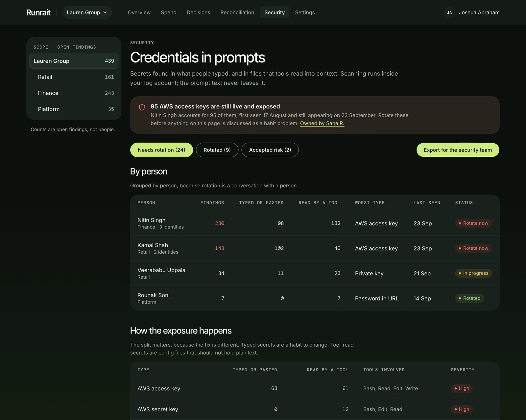Screen dimensions: 526x420
Task: Export for the security team
Action: click(458, 150)
